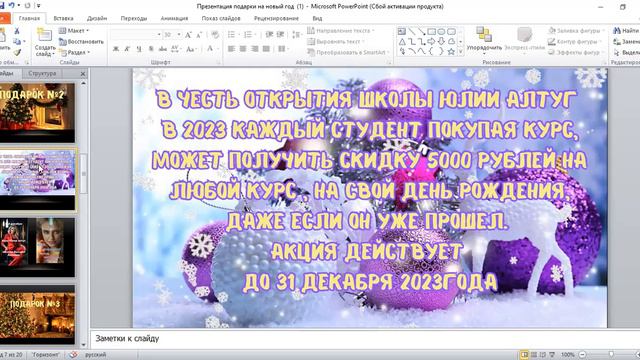The width and height of the screenshot is (640, 360).
Task: Open Выровнять текст dropdown
Action: click(x=336, y=42)
